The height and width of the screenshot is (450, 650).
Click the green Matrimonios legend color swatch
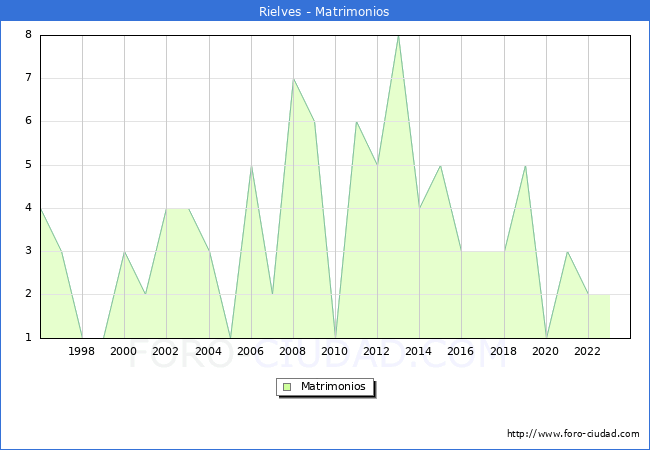coord(287,386)
